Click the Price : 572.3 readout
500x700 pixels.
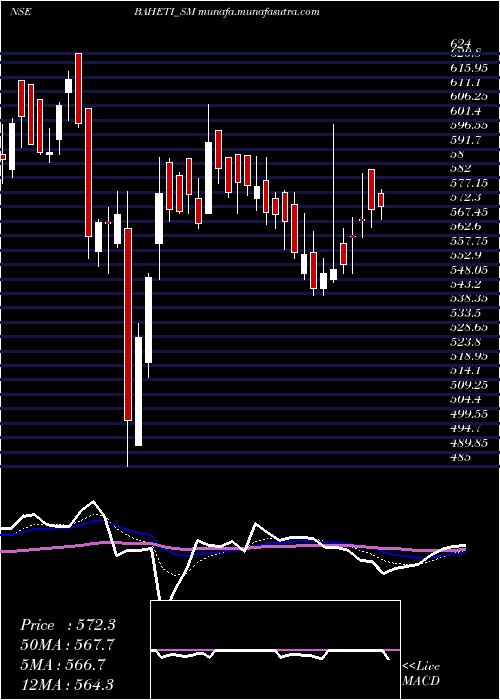point(68,625)
